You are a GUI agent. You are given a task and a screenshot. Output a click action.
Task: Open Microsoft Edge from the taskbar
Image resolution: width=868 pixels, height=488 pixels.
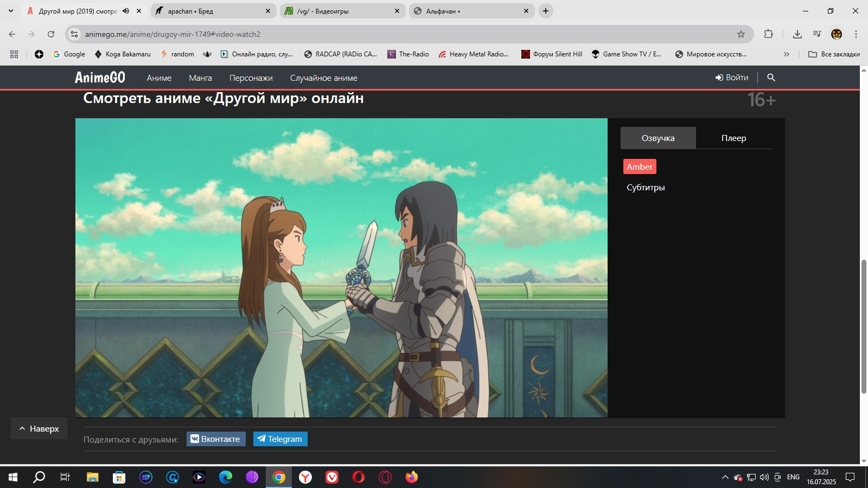click(226, 477)
